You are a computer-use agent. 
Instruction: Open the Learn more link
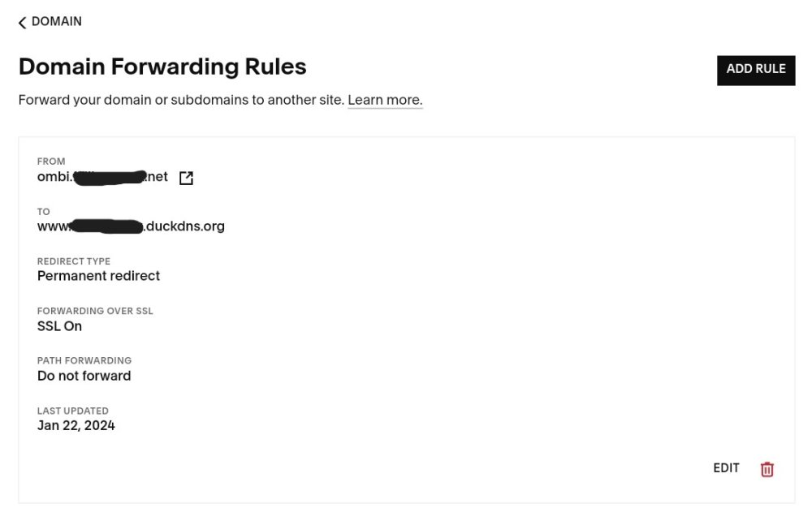pyautogui.click(x=385, y=100)
